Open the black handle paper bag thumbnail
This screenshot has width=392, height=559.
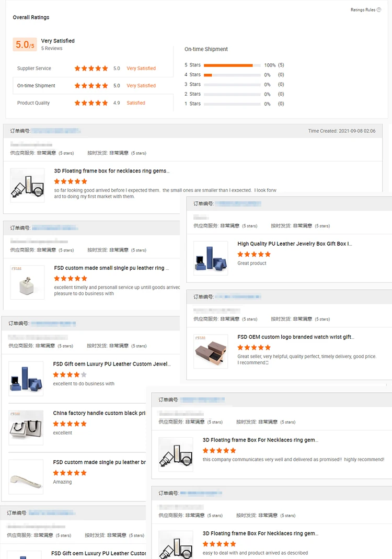[26, 428]
